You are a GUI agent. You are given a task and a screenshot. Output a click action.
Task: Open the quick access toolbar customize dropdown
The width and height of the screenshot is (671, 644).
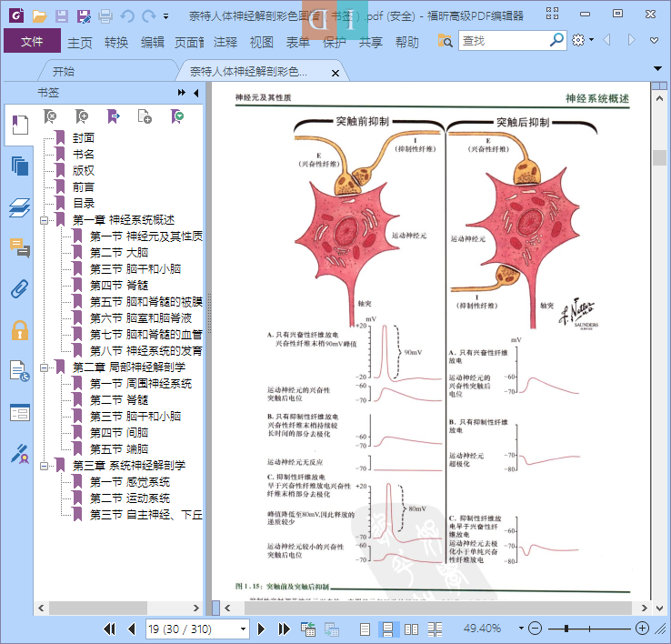(x=165, y=16)
